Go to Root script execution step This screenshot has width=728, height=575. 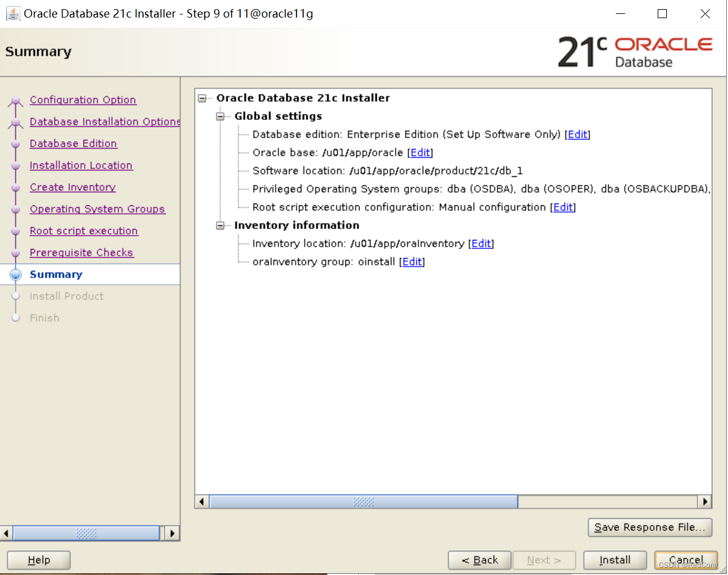[84, 231]
